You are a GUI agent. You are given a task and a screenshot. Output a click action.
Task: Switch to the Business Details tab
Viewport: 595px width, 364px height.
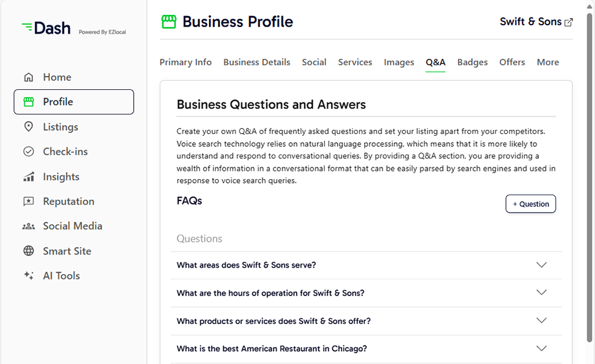(257, 62)
